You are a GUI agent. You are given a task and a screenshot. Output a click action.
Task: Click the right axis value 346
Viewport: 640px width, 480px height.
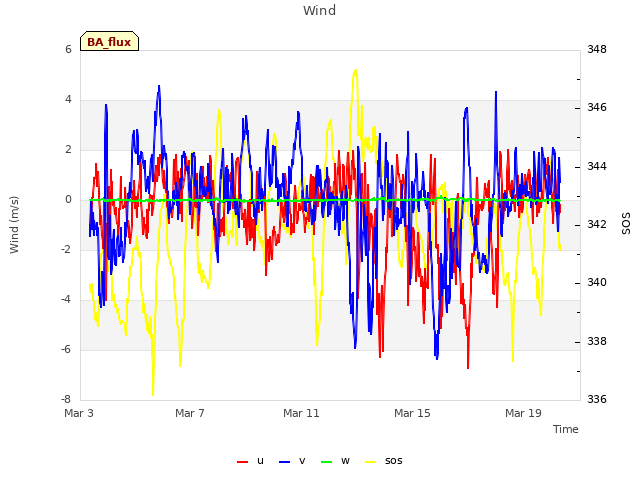[x=597, y=107]
